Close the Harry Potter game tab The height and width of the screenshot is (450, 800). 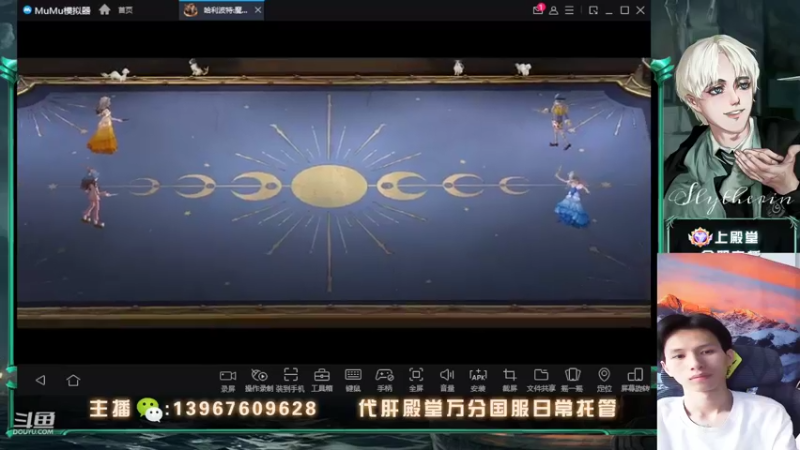pyautogui.click(x=258, y=10)
